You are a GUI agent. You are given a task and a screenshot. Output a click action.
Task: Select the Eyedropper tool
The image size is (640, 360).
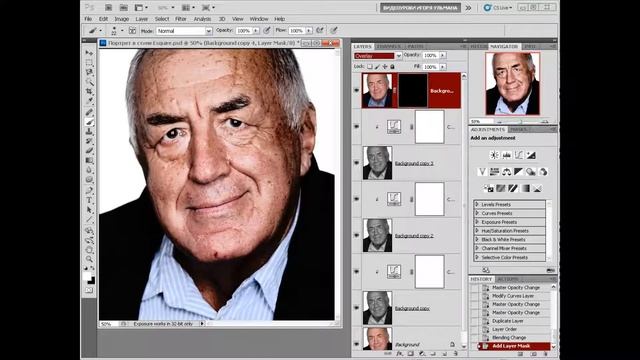pyautogui.click(x=89, y=101)
